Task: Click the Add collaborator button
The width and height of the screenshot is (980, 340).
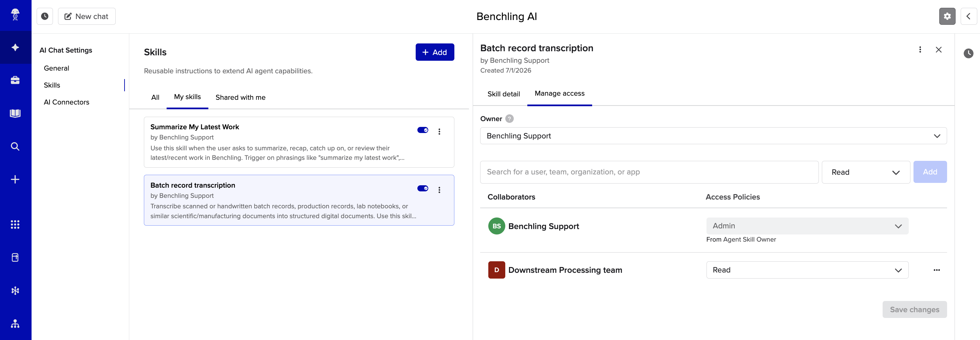Action: [x=930, y=172]
